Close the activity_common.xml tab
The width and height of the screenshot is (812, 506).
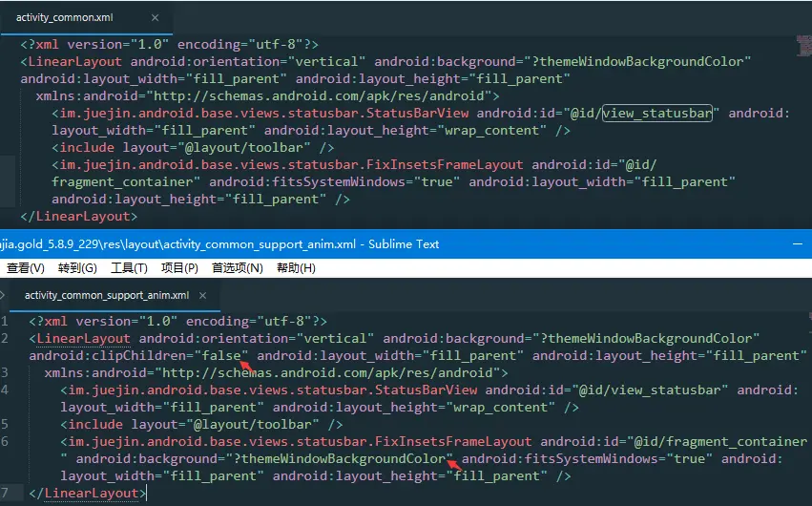pyautogui.click(x=155, y=17)
